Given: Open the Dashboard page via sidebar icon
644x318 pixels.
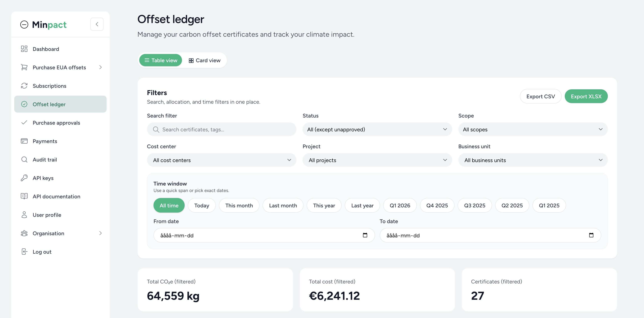Looking at the screenshot, I should point(24,49).
